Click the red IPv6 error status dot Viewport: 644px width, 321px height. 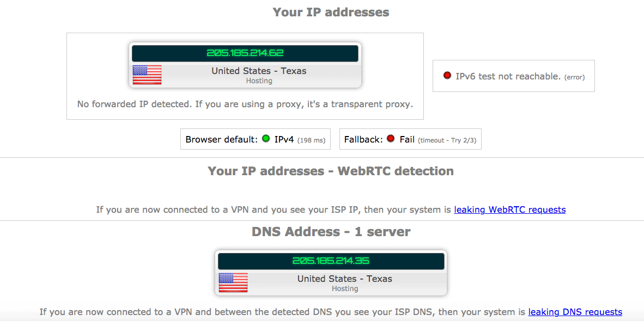click(447, 76)
